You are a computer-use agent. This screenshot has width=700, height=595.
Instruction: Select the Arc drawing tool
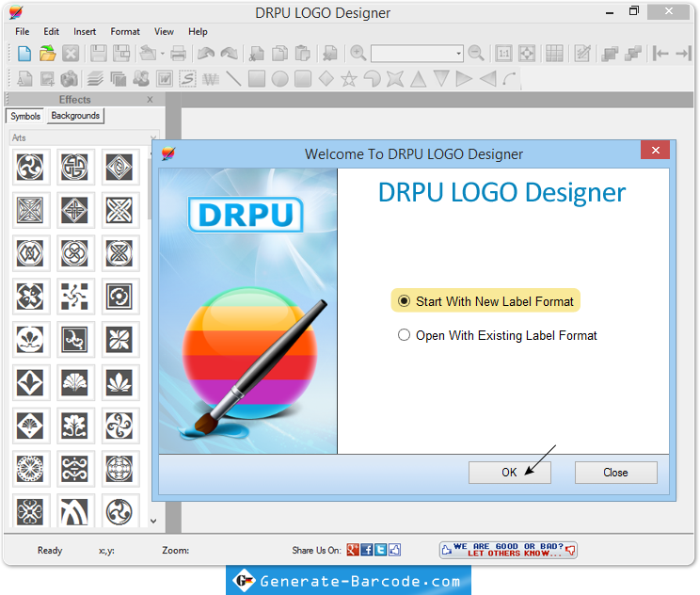pos(510,79)
